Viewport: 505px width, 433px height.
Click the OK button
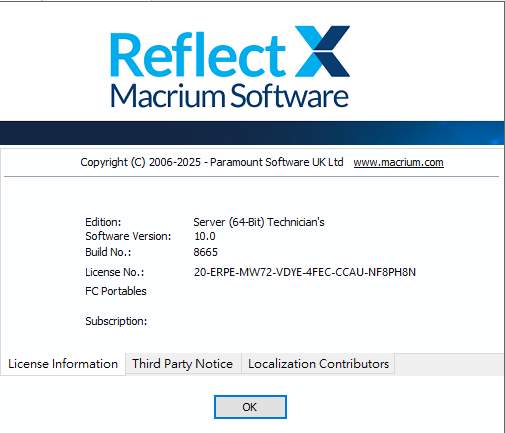point(250,407)
